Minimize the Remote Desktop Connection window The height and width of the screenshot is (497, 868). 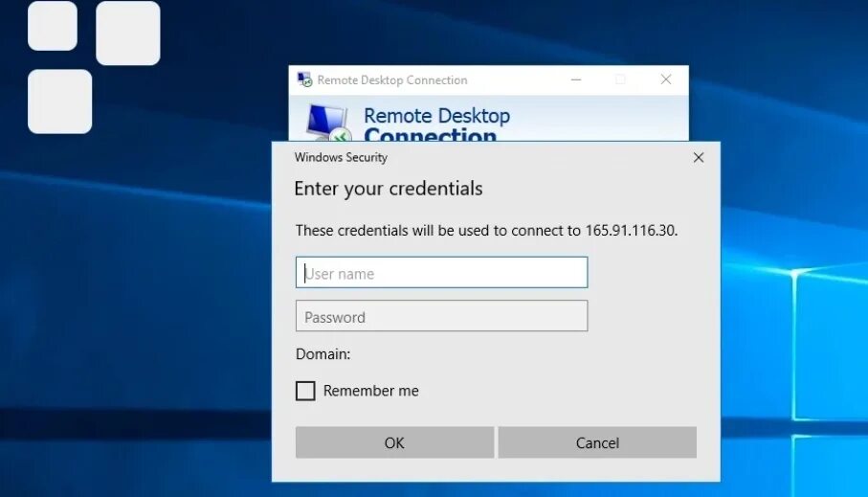pyautogui.click(x=576, y=79)
